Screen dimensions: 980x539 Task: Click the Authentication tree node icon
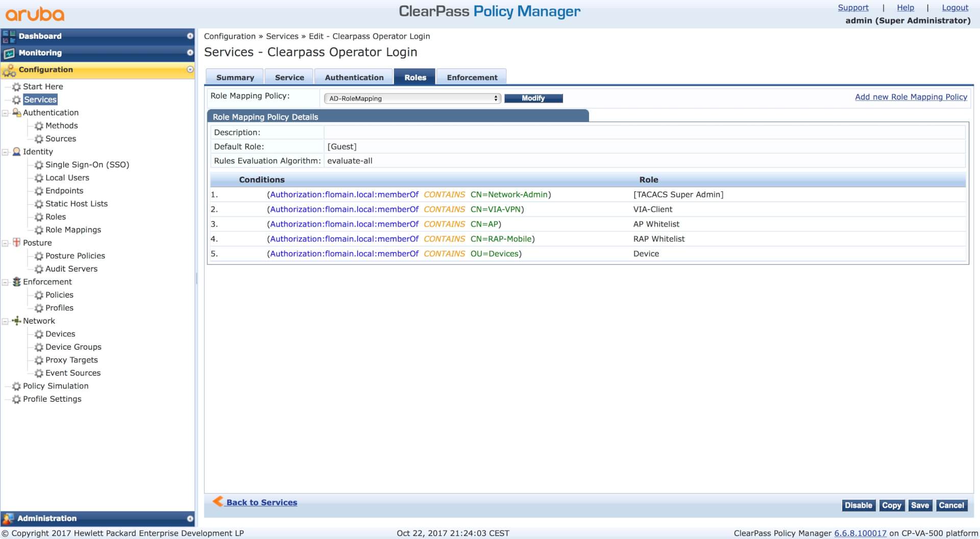[16, 113]
